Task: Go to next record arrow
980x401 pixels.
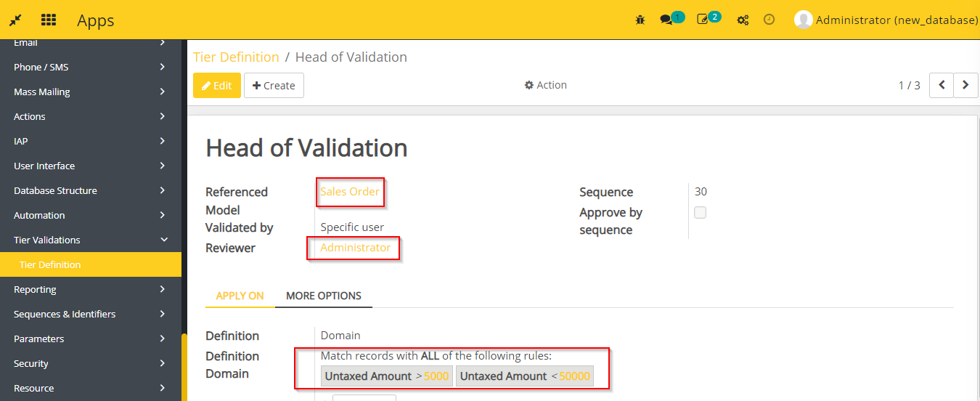Action: point(965,85)
